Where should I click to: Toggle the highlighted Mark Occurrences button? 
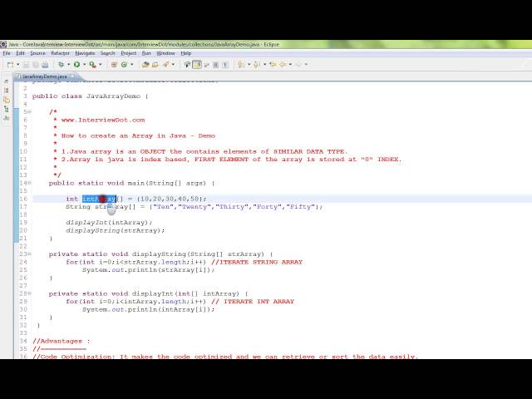197,65
